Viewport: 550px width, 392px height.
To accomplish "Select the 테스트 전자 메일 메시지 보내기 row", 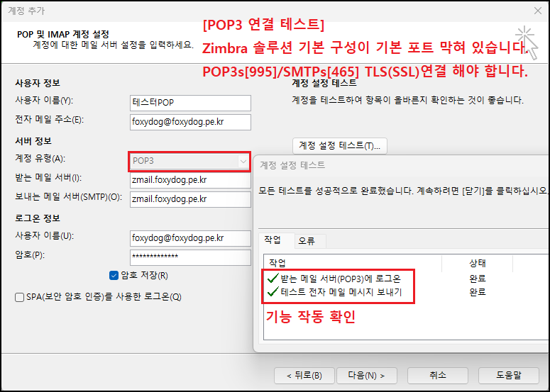I will [x=405, y=292].
